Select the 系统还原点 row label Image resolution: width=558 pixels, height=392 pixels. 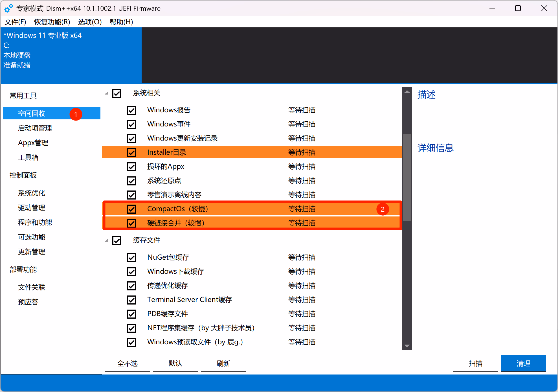pos(164,181)
